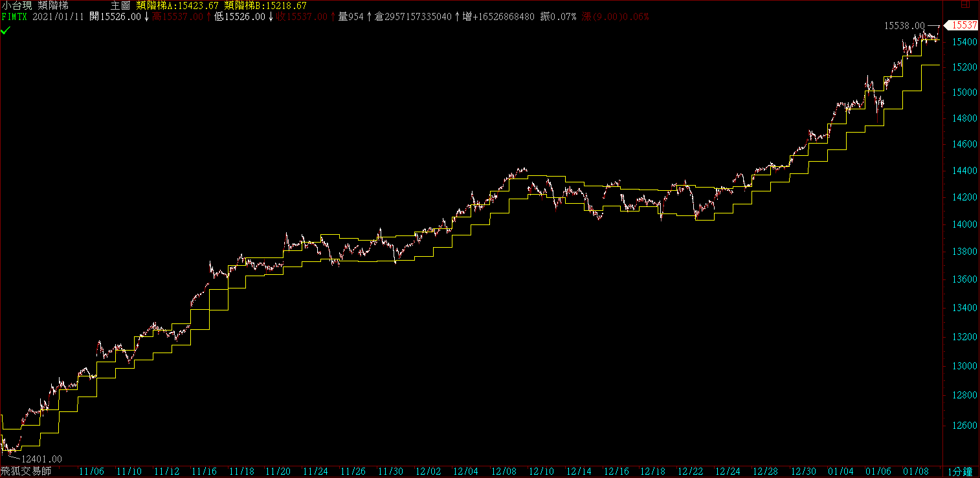Click the 2021/01/11 date text
The image size is (980, 478).
(x=58, y=16)
